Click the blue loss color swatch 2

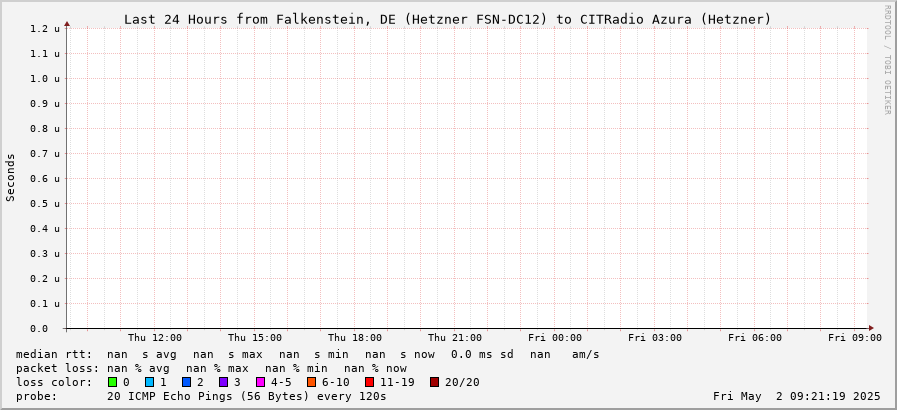[x=186, y=382]
